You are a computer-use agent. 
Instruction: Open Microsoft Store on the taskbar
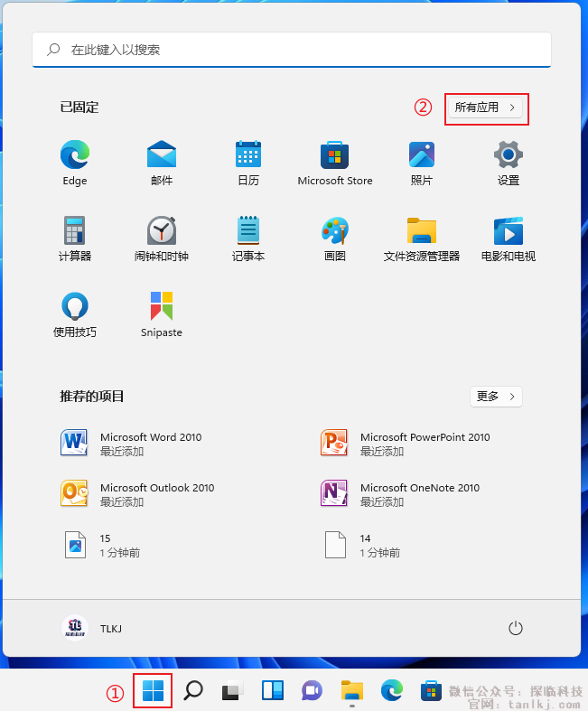point(431,690)
